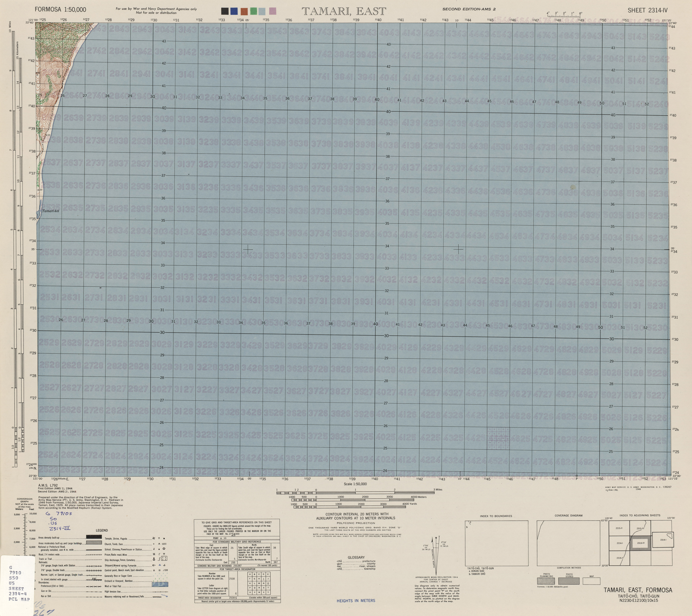Click the hatched 2314-IV sheet cell

click(640, 543)
